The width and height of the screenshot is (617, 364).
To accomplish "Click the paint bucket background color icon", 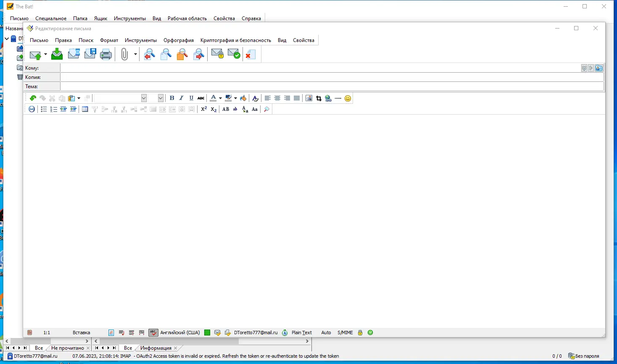I will point(243,98).
